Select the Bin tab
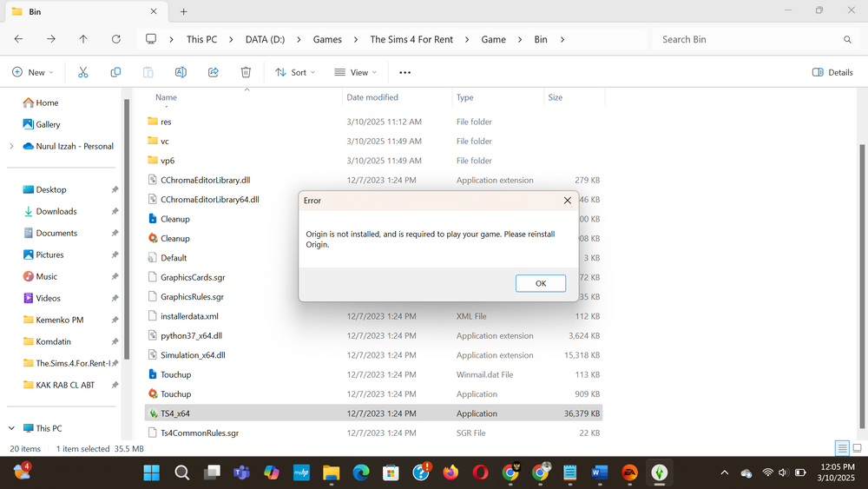 86,11
